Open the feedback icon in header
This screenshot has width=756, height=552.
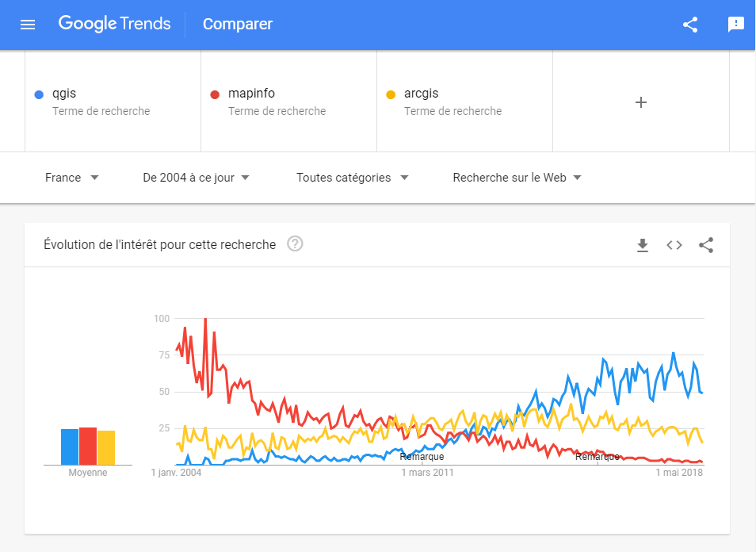[x=735, y=24]
